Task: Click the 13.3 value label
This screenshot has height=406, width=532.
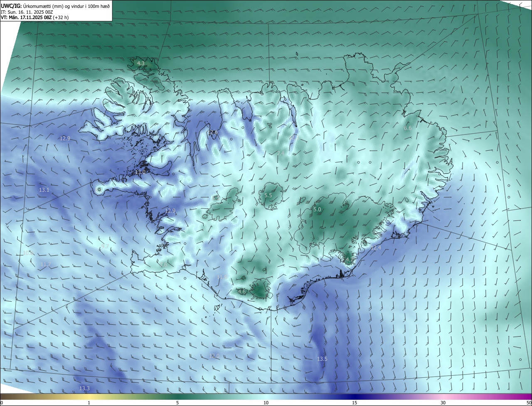Action: 84,388
